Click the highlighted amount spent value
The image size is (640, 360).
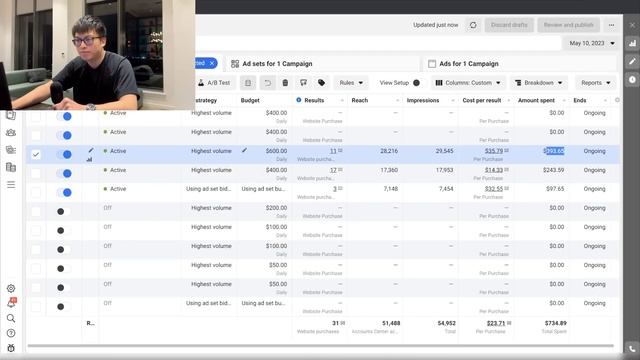click(x=554, y=151)
